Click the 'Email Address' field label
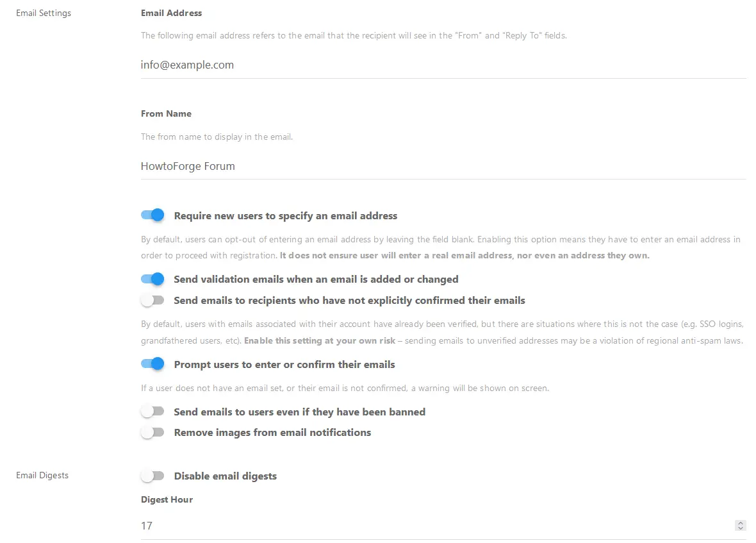 171,13
